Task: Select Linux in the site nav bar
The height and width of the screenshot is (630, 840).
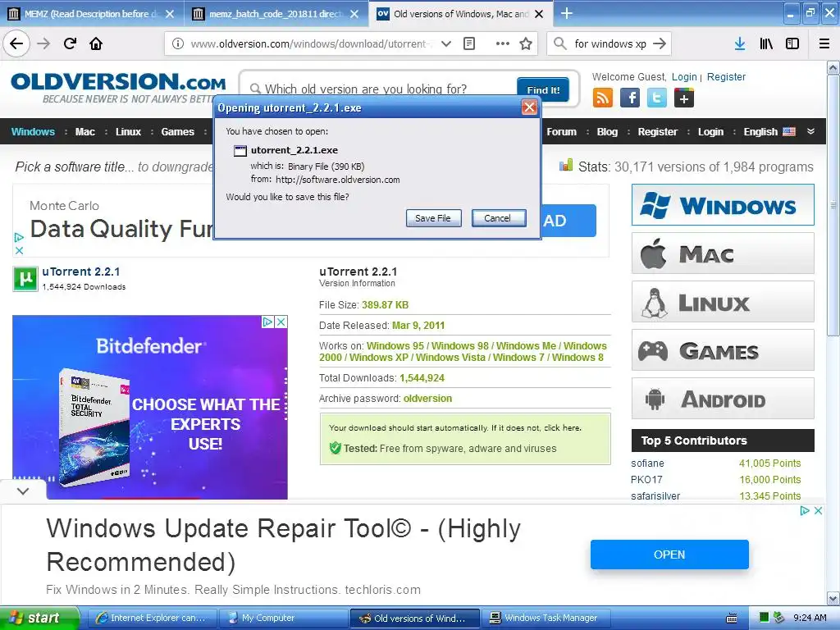Action: (x=129, y=132)
